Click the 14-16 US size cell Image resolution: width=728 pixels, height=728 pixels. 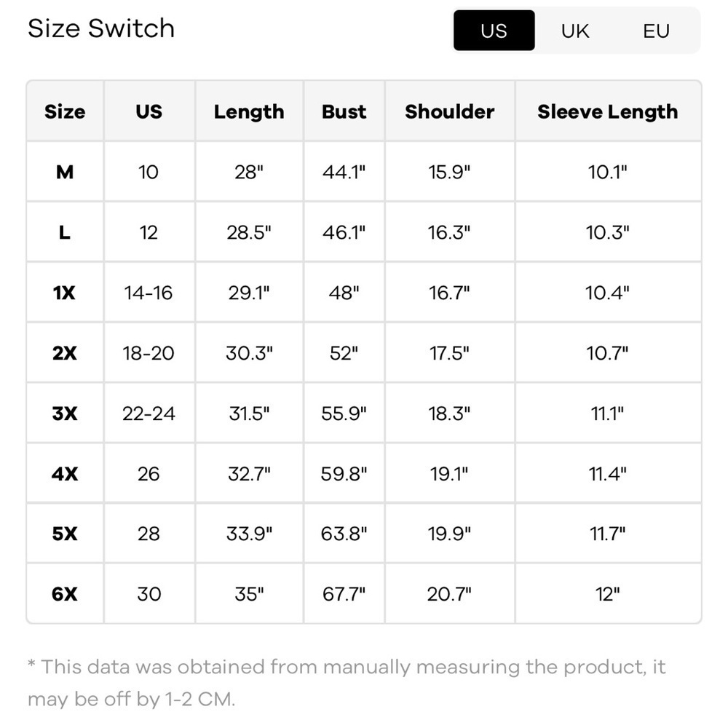[x=149, y=293]
